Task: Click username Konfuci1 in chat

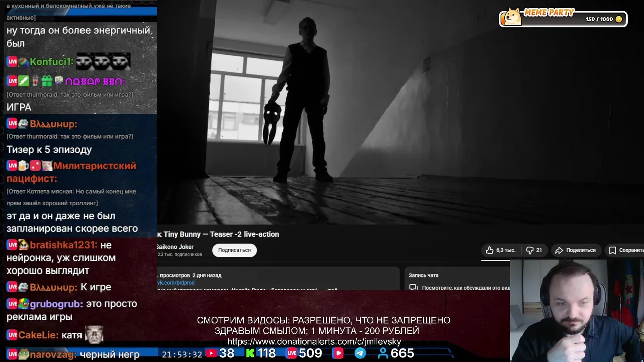Action: point(52,62)
